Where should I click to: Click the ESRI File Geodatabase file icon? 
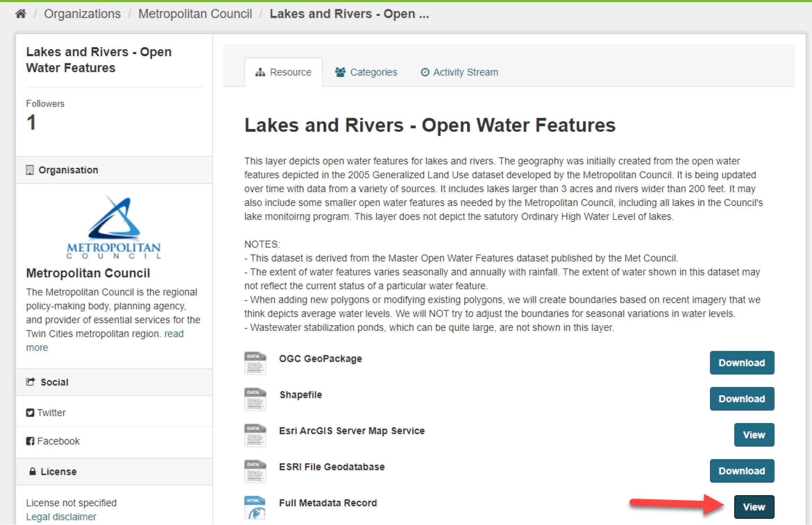(255, 471)
